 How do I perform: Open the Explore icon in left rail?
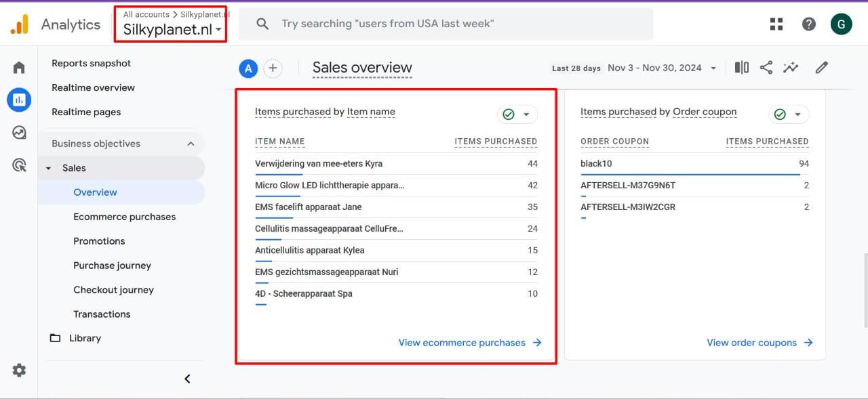[19, 133]
